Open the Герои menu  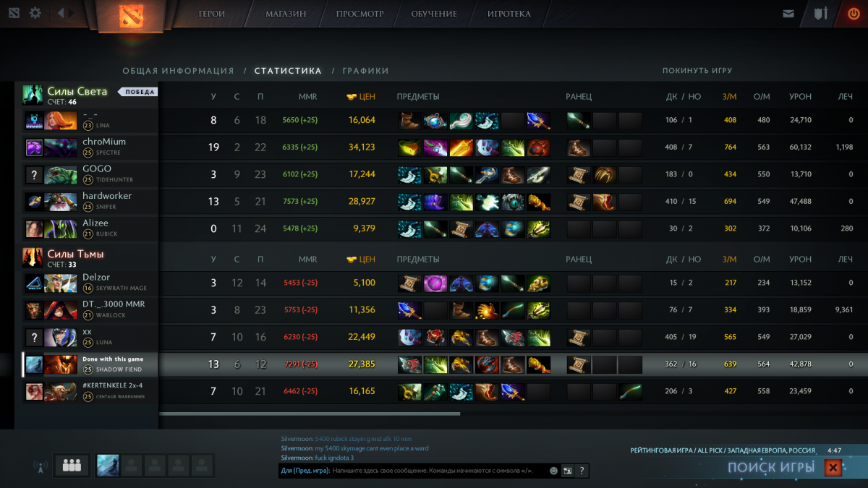click(212, 14)
